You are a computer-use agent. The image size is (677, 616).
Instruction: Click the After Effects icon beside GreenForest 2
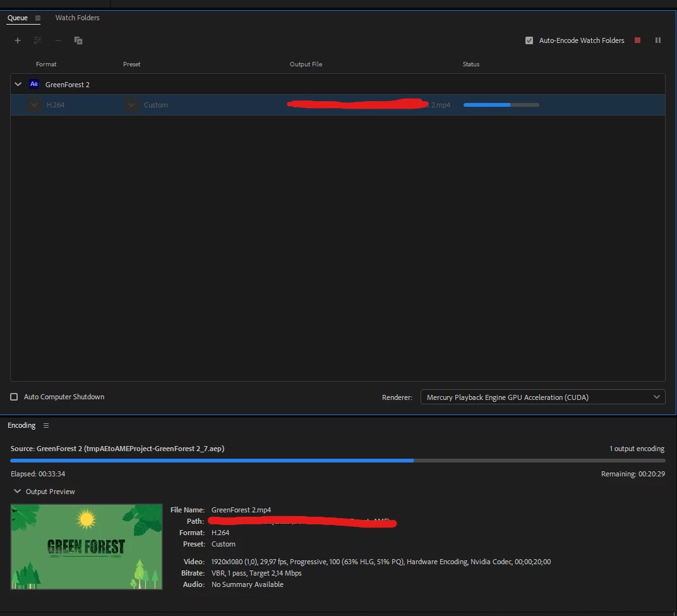(34, 84)
